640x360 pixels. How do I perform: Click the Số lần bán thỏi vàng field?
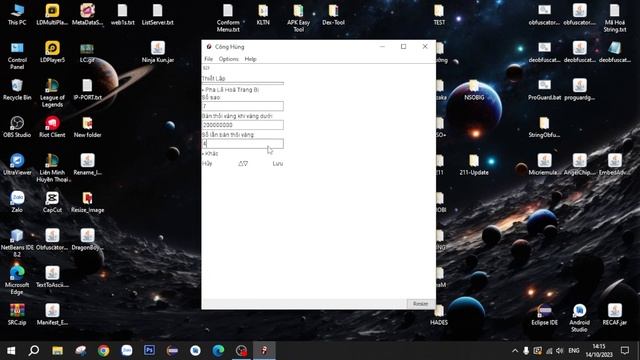click(x=243, y=144)
